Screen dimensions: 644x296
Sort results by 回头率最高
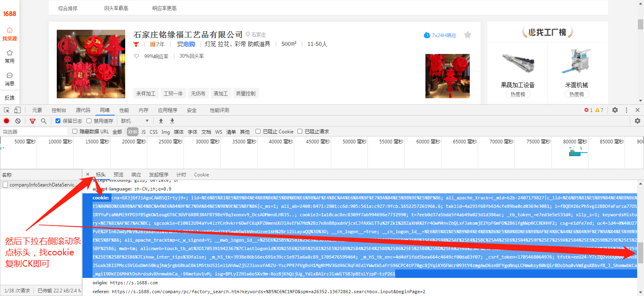(116, 8)
